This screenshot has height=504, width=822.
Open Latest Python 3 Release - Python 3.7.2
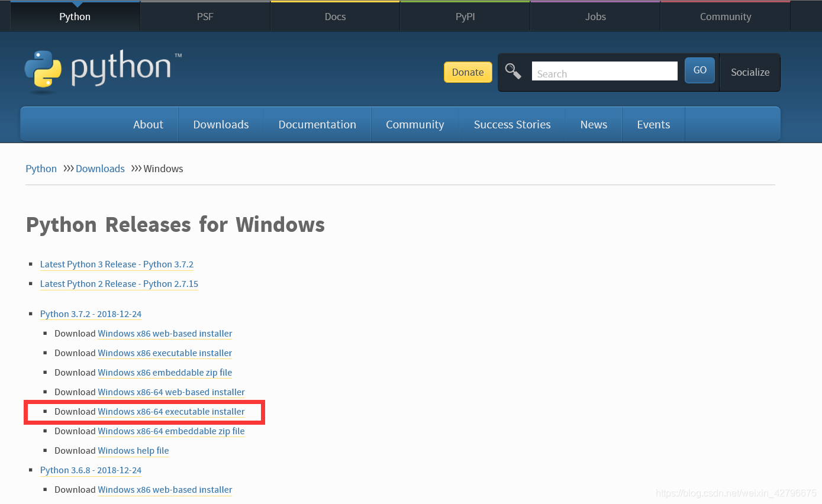coord(117,264)
